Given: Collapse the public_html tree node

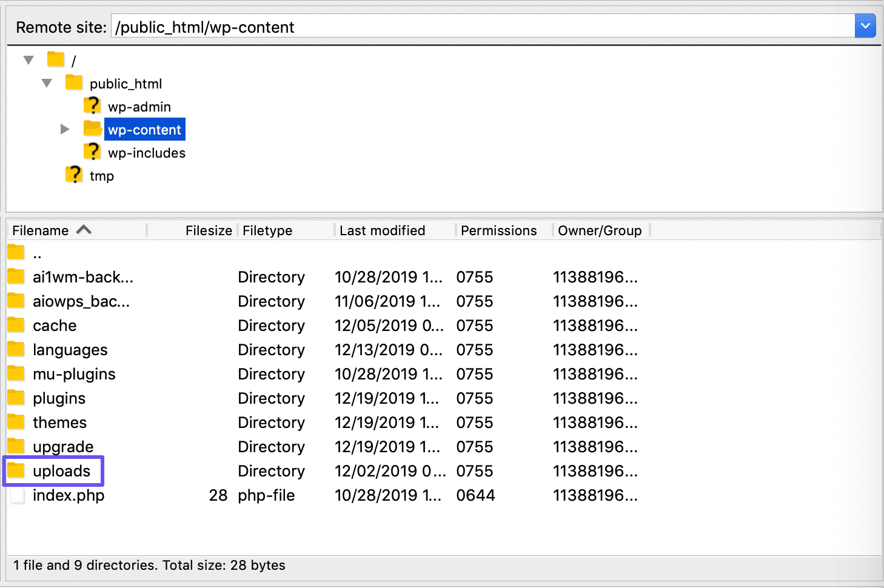Looking at the screenshot, I should 47,82.
